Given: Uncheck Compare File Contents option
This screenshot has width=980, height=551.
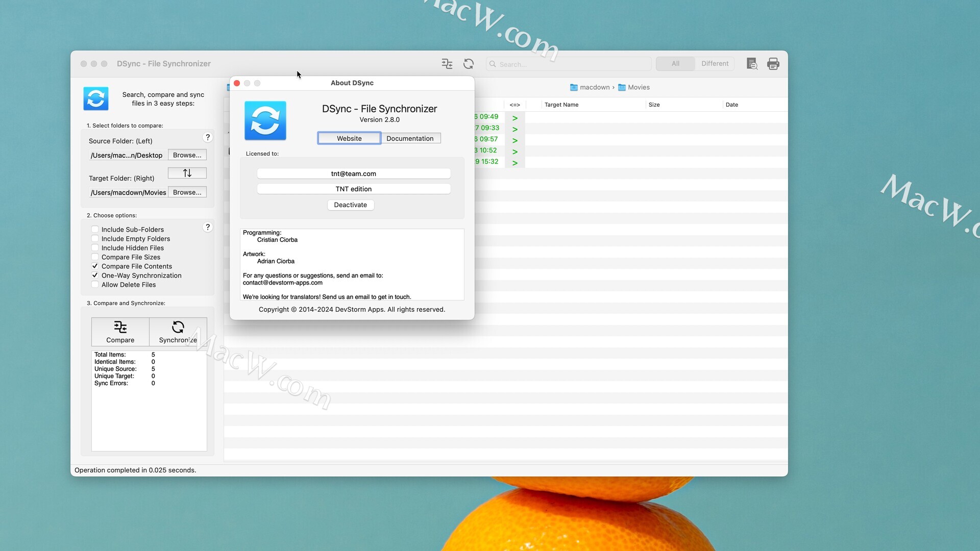Looking at the screenshot, I should pos(95,266).
